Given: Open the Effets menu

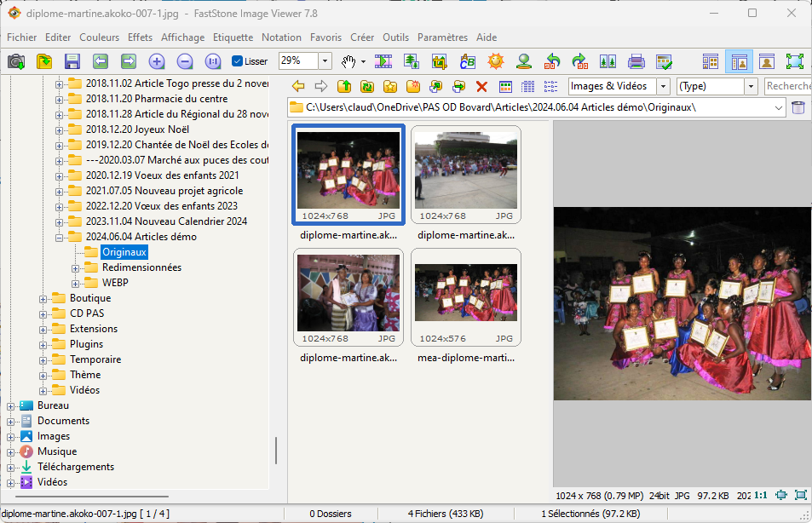Looking at the screenshot, I should tap(140, 37).
